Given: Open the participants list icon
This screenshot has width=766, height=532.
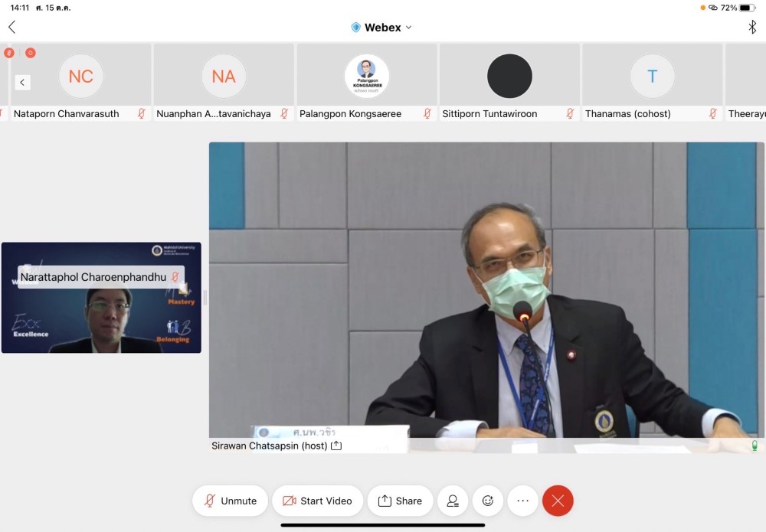Looking at the screenshot, I should coord(453,501).
